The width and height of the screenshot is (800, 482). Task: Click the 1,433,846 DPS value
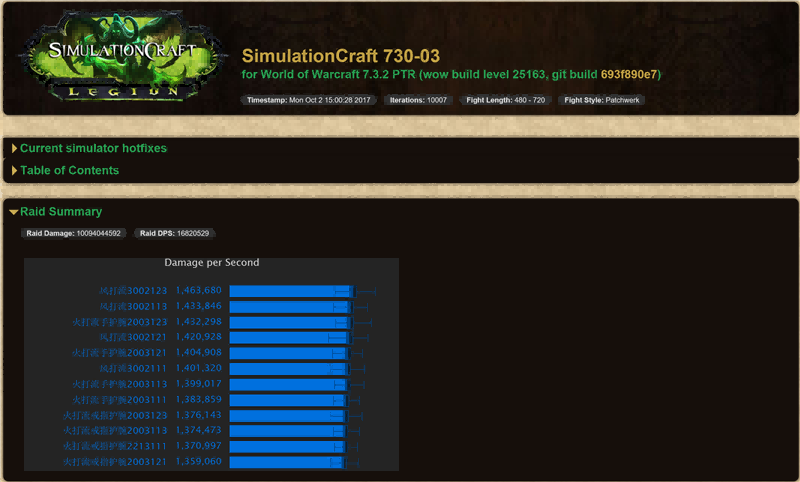199,306
